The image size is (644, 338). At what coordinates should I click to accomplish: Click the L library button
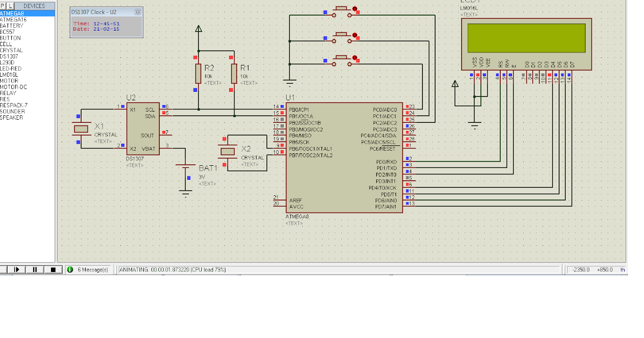[x=11, y=5]
